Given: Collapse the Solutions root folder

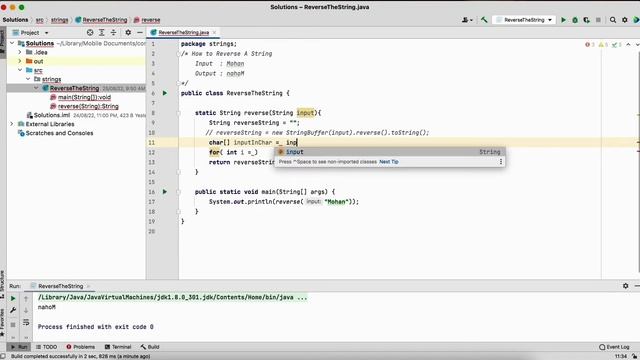Looking at the screenshot, I should (12, 43).
